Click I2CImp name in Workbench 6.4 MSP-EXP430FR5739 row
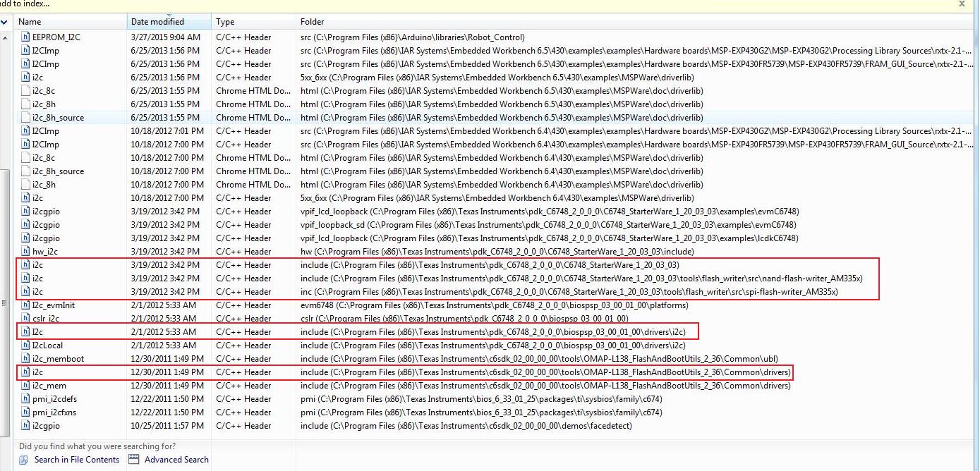The height and width of the screenshot is (471, 980). click(x=46, y=144)
